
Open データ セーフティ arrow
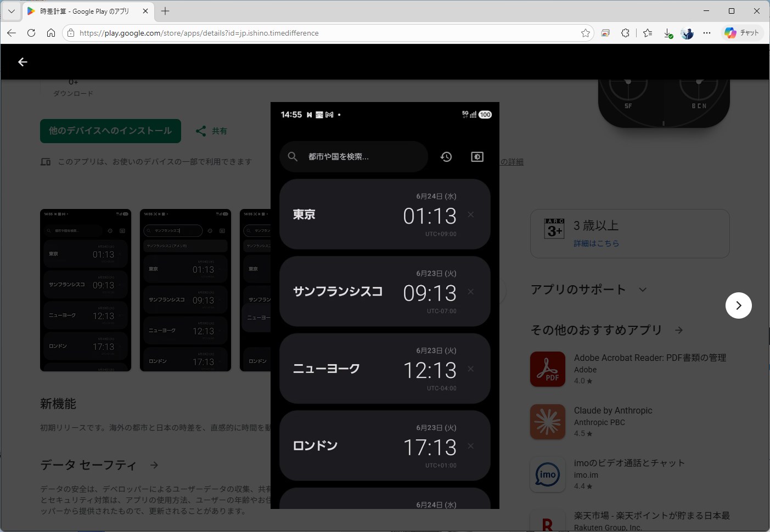pos(154,465)
